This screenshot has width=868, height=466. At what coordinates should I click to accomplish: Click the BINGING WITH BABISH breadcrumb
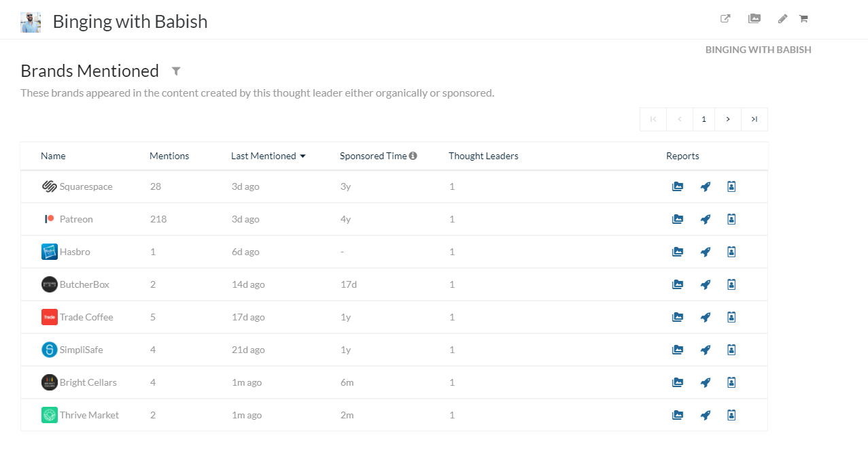[x=759, y=50]
